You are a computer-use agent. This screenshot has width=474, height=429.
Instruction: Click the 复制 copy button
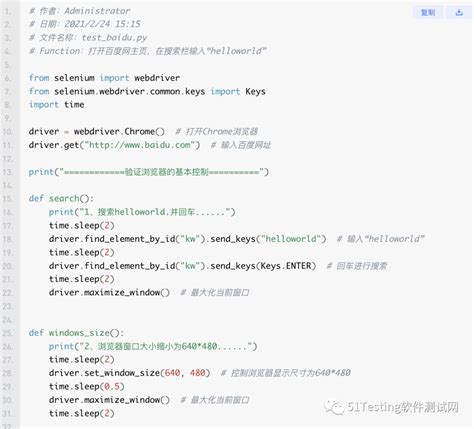coord(428,12)
